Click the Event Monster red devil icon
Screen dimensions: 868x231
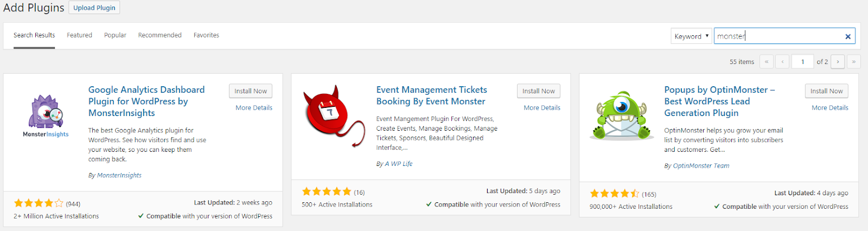click(334, 116)
